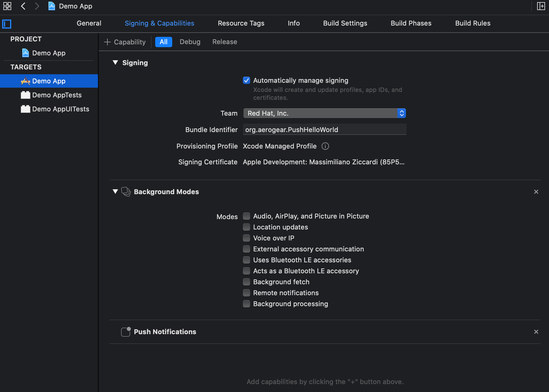Screen dimensions: 549x392
Task: Open the Build Phases tab
Action: point(411,23)
